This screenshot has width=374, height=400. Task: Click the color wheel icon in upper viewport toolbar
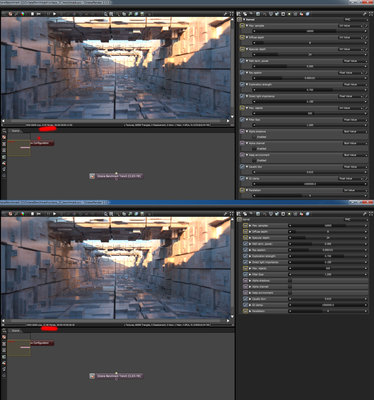(x=22, y=14)
